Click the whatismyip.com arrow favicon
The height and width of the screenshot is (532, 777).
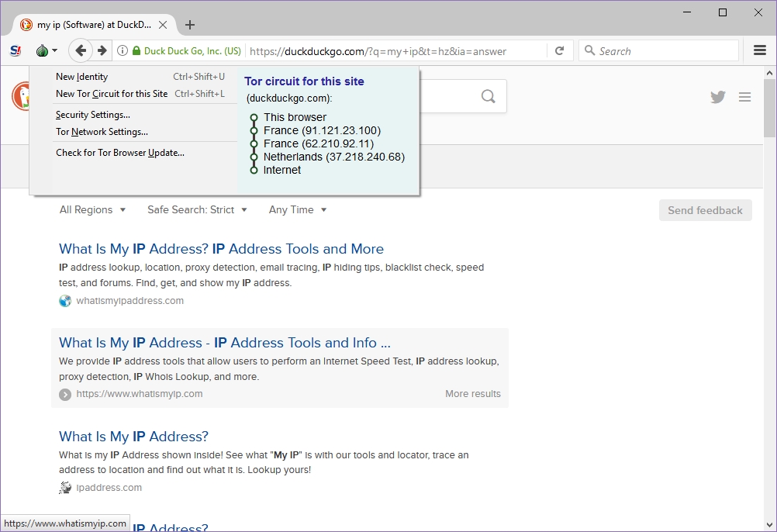pyautogui.click(x=65, y=394)
